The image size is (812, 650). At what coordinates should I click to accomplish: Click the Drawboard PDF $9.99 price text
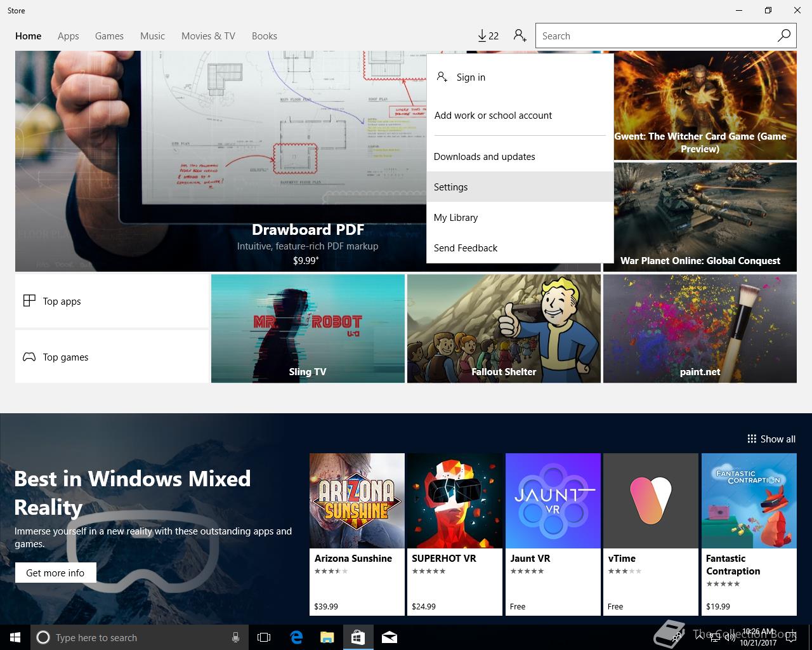coord(306,260)
